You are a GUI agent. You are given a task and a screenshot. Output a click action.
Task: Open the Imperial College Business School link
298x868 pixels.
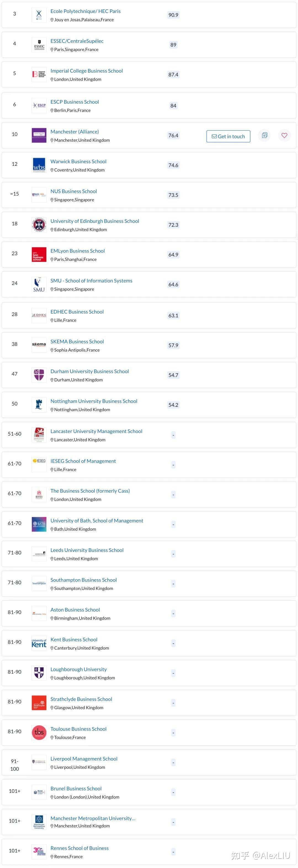87,71
